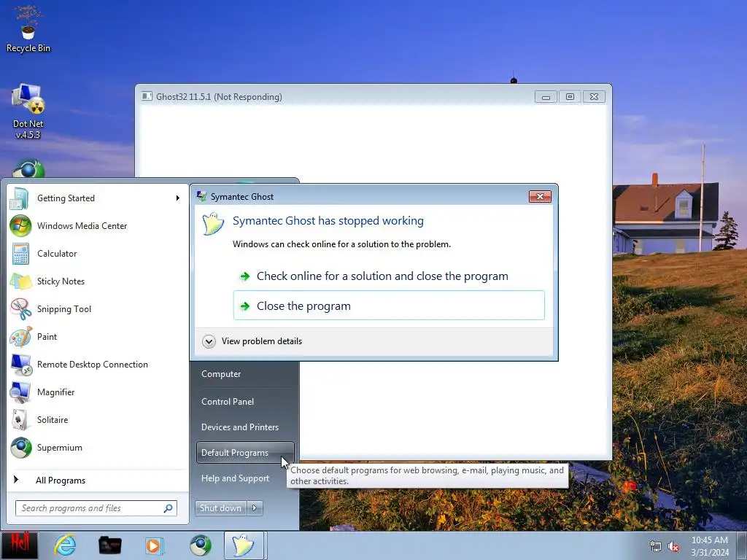Open Computer from the Start menu

point(221,374)
